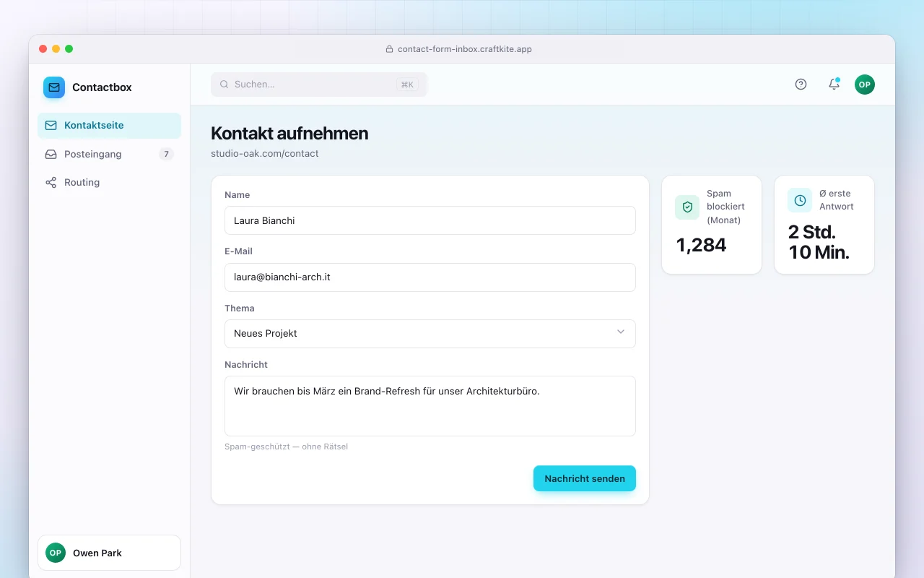Click the Ø erste Antwort label
Viewport: 924px width, 578px height.
click(837, 200)
